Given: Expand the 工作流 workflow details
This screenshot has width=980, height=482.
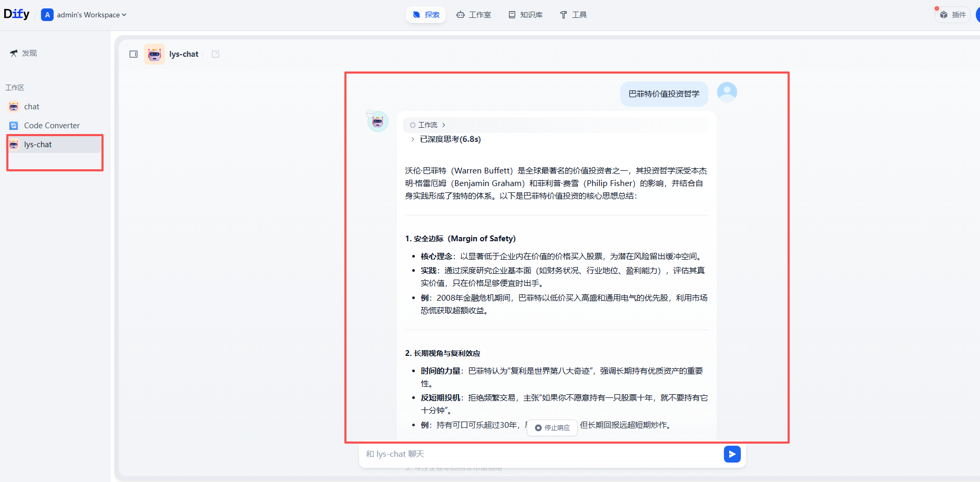Looking at the screenshot, I should (427, 125).
